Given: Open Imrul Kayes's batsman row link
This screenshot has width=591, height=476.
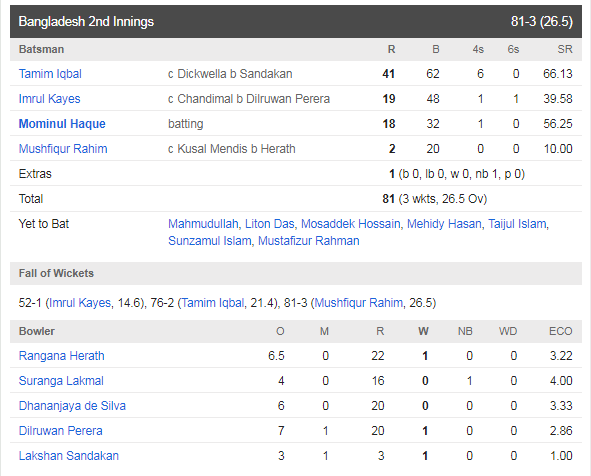Looking at the screenshot, I should 49,99.
